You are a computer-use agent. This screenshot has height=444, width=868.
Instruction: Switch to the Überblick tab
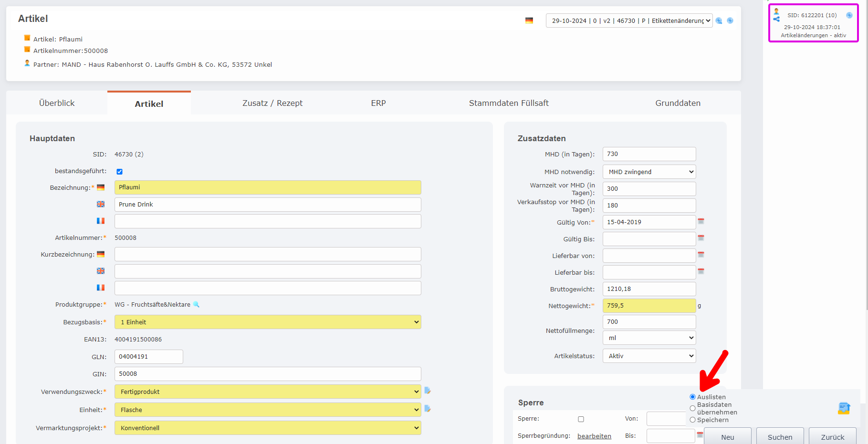(x=57, y=103)
